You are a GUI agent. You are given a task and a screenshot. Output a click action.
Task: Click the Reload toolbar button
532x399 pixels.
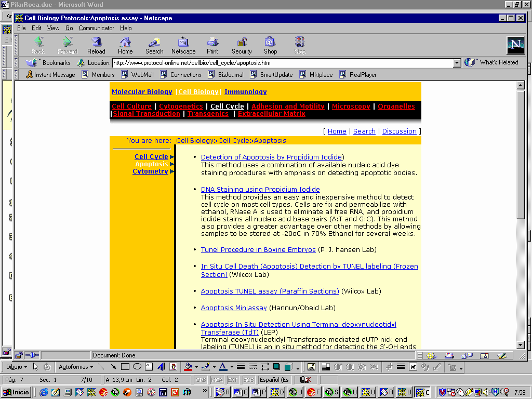click(x=96, y=45)
